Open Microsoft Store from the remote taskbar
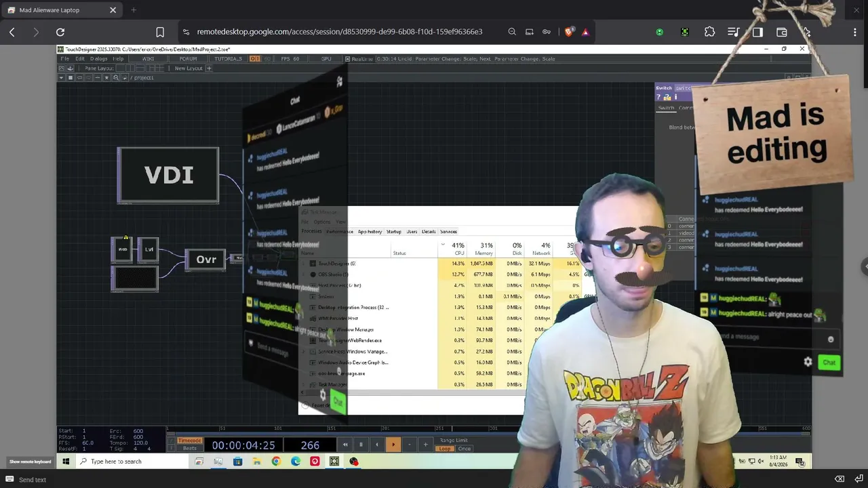Image resolution: width=868 pixels, height=488 pixels. (x=237, y=462)
